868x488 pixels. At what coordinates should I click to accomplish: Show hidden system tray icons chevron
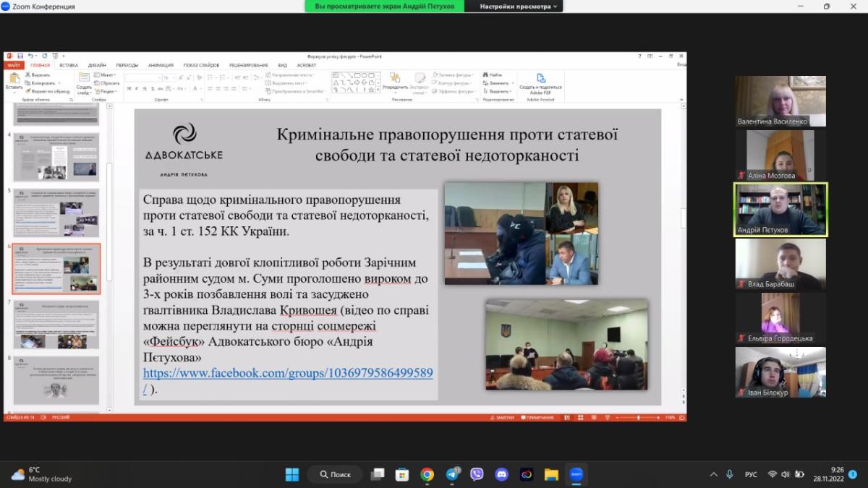[714, 474]
